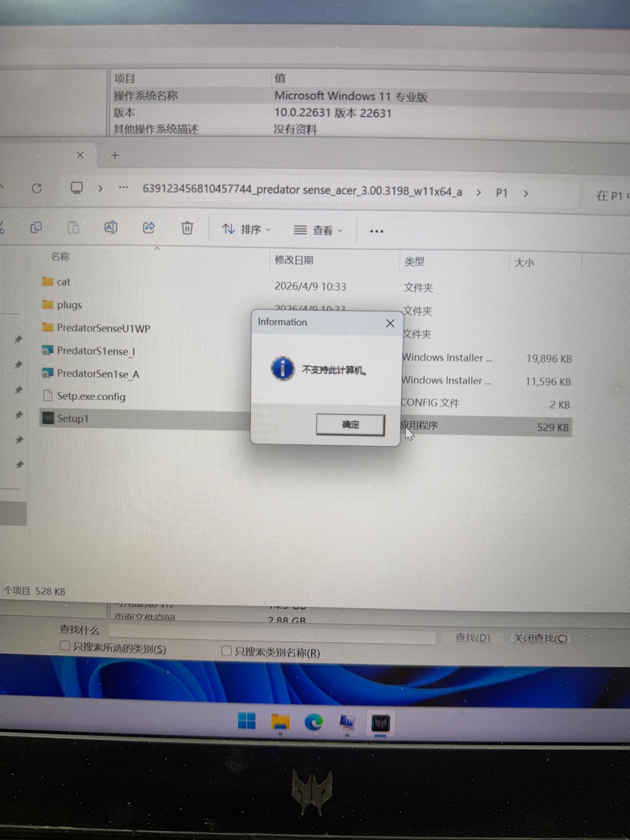This screenshot has height=840, width=630.
Task: Click the rename icon in toolbar
Action: [x=111, y=227]
